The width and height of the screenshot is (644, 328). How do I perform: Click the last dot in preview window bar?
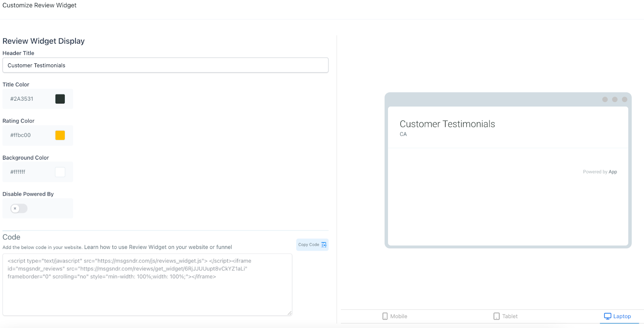624,100
